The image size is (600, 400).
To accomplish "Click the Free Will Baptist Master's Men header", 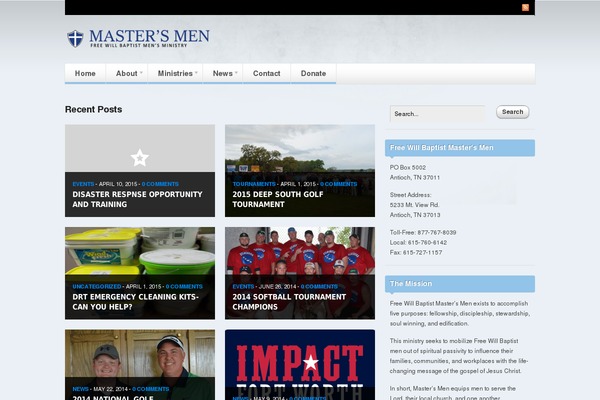I will coord(460,148).
